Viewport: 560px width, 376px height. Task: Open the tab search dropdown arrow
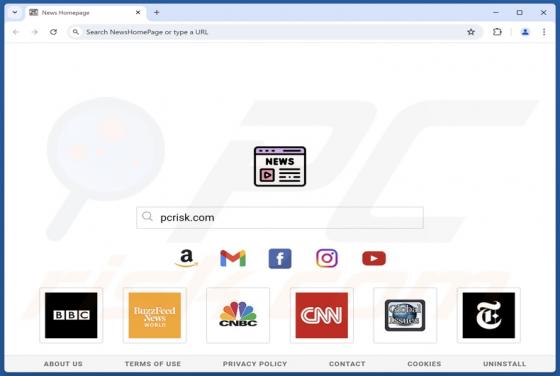point(15,12)
